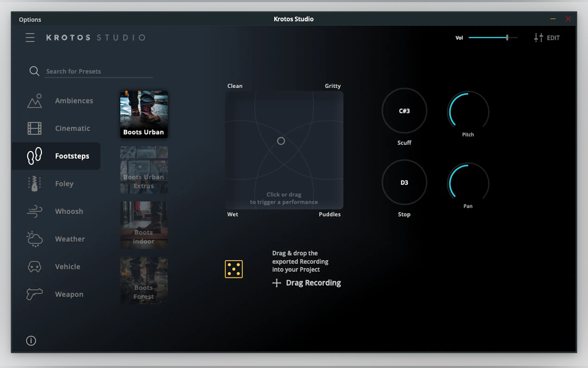Select the Vehicle category
The width and height of the screenshot is (588, 368).
[67, 266]
